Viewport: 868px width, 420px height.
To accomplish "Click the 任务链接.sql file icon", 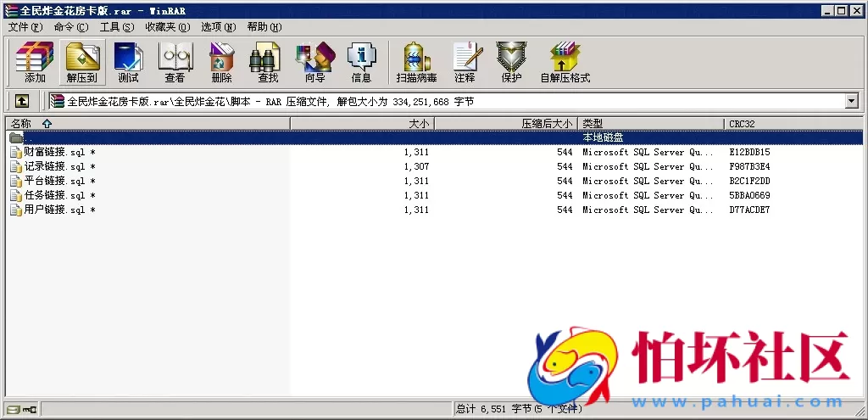I will (x=16, y=195).
